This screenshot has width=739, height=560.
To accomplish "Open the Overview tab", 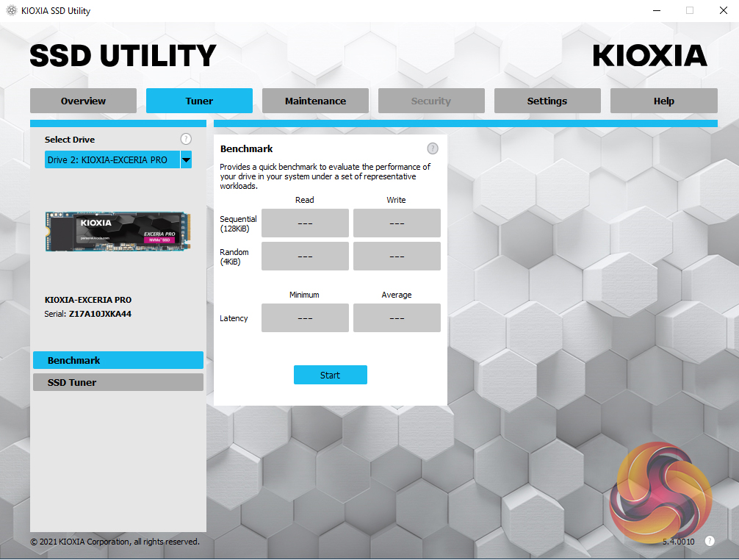I will (84, 101).
